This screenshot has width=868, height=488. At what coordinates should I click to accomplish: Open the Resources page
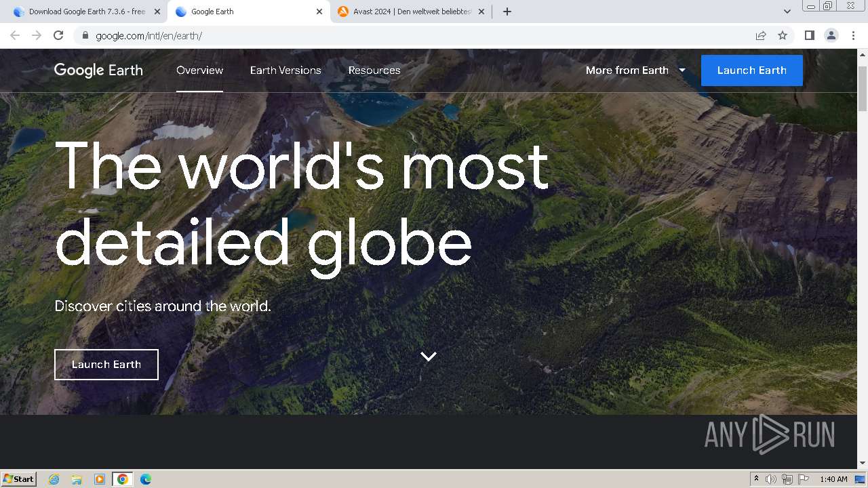point(374,70)
